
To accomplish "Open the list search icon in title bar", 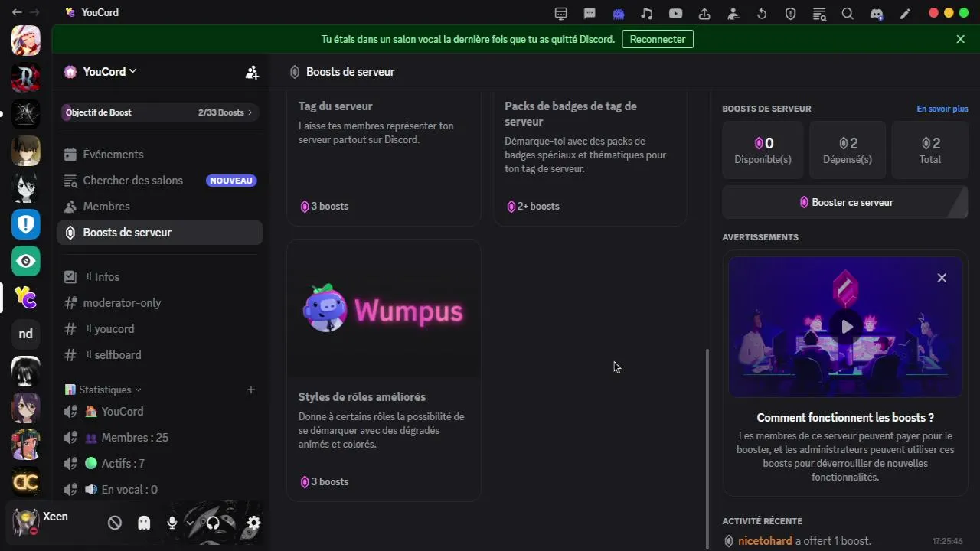I will pyautogui.click(x=819, y=13).
